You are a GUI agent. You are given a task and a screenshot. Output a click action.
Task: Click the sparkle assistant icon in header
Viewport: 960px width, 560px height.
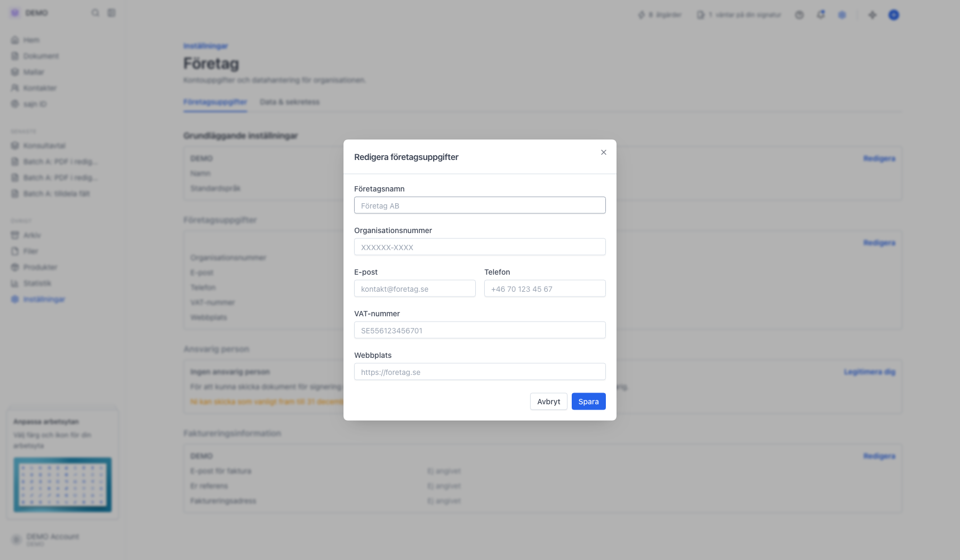coord(873,15)
